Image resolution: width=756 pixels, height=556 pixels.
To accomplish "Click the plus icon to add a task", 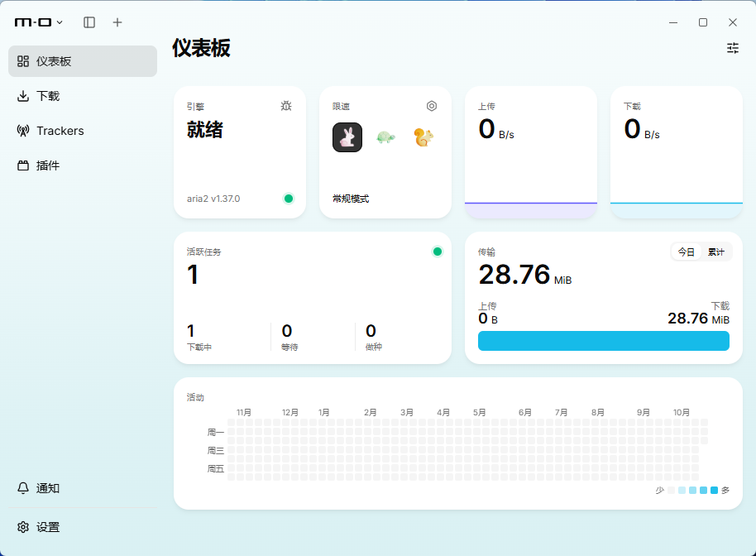I will tap(117, 22).
